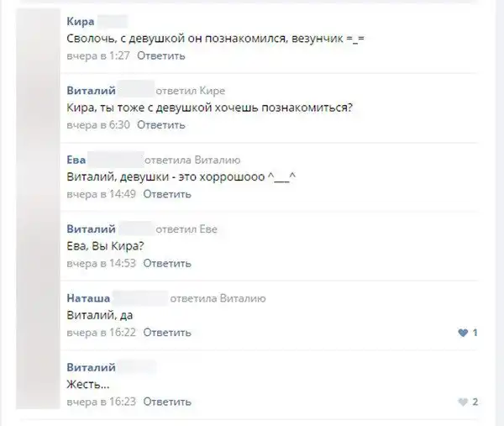Reply to the "Ева, Вы Кира?" comment
The height and width of the screenshot is (426, 504).
point(167,264)
